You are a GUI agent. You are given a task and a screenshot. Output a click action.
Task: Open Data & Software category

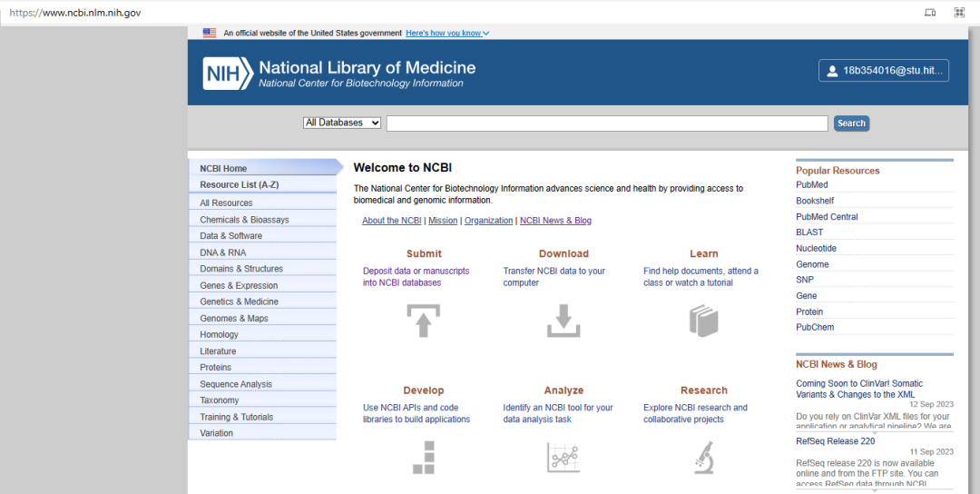pos(262,236)
